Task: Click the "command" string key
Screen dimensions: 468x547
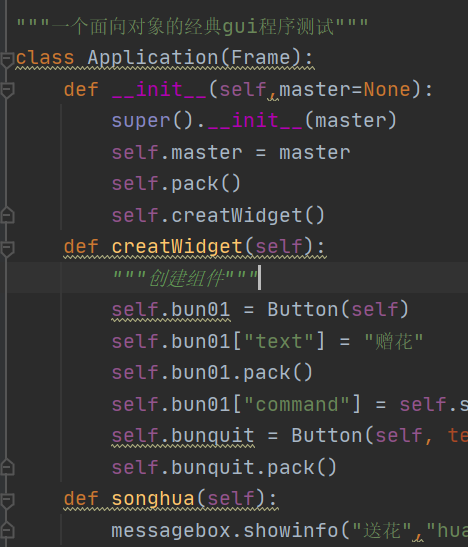Action: [x=297, y=405]
